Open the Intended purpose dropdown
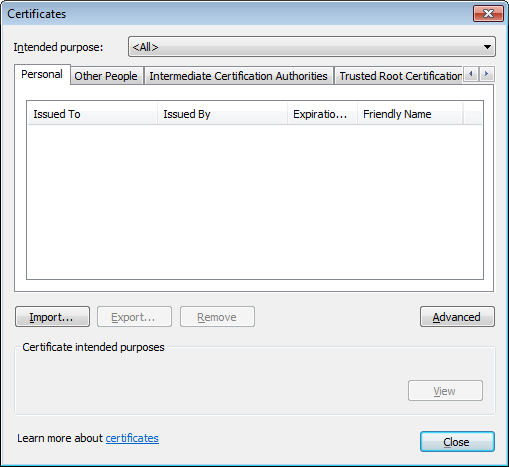Screen dimensions: 509x467 312,47
